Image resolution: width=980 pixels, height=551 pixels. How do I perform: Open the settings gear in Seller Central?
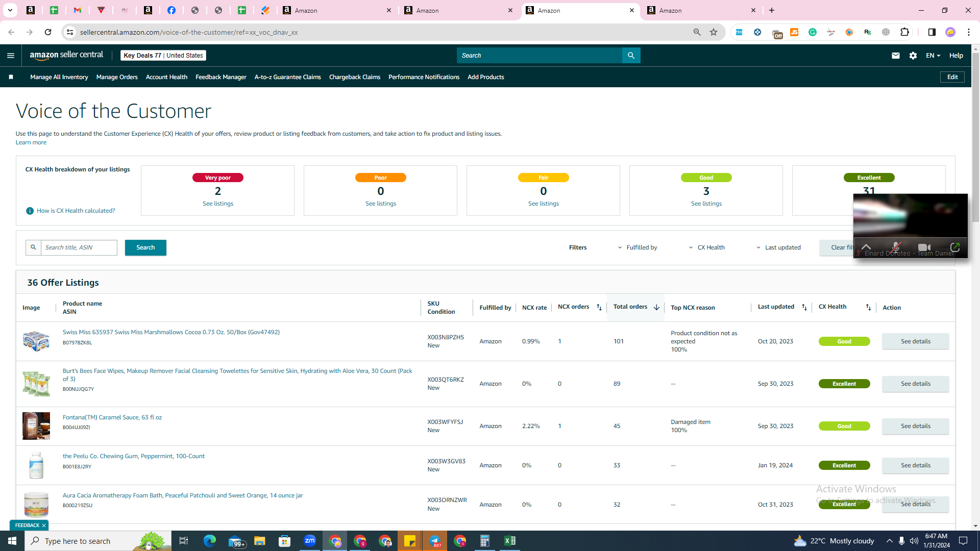pyautogui.click(x=913, y=56)
